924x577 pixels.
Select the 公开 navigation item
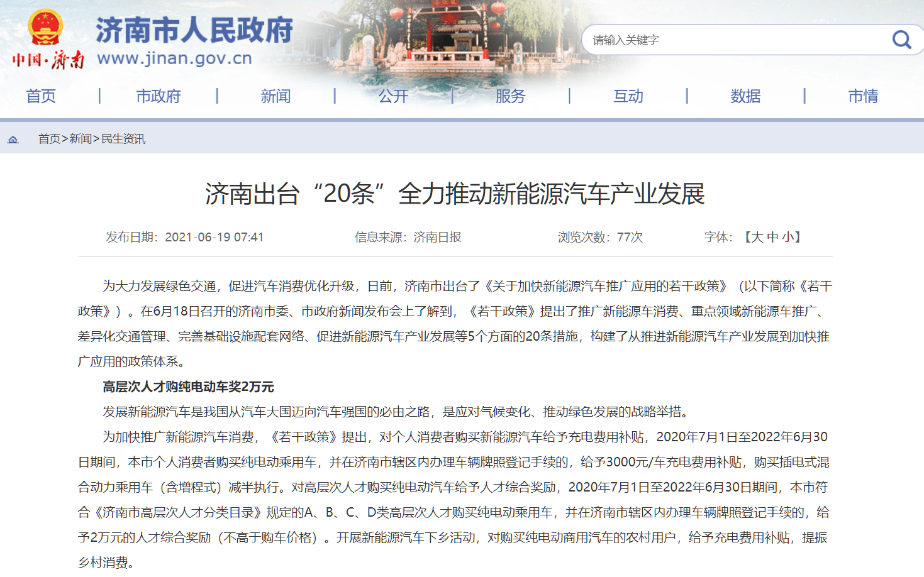tap(393, 96)
